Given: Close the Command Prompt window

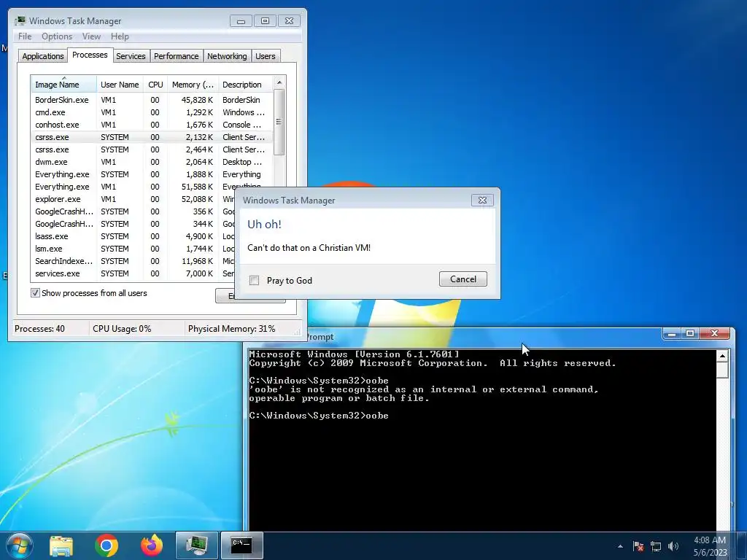Looking at the screenshot, I should [x=714, y=334].
